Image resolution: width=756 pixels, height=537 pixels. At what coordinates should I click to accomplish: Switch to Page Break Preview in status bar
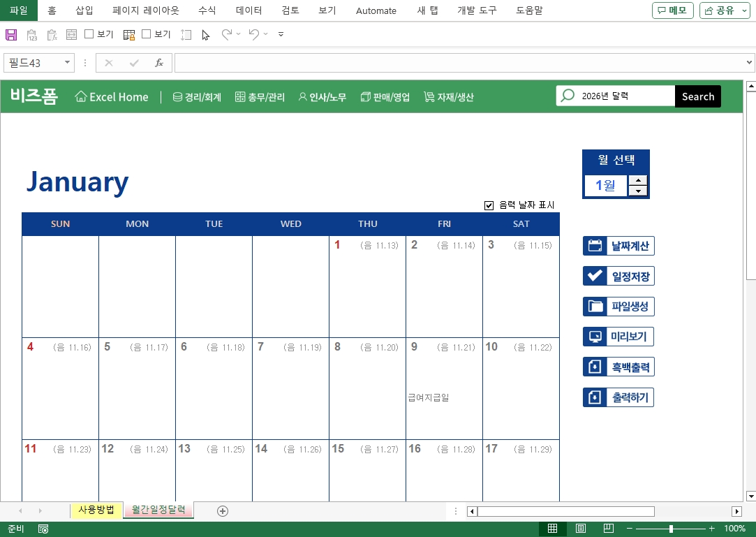(608, 529)
